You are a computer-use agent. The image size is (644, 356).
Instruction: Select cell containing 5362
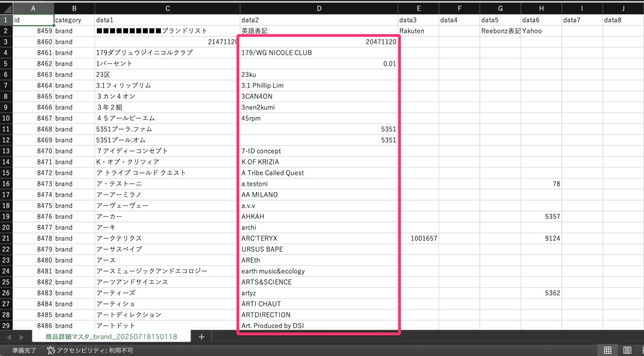(541, 293)
